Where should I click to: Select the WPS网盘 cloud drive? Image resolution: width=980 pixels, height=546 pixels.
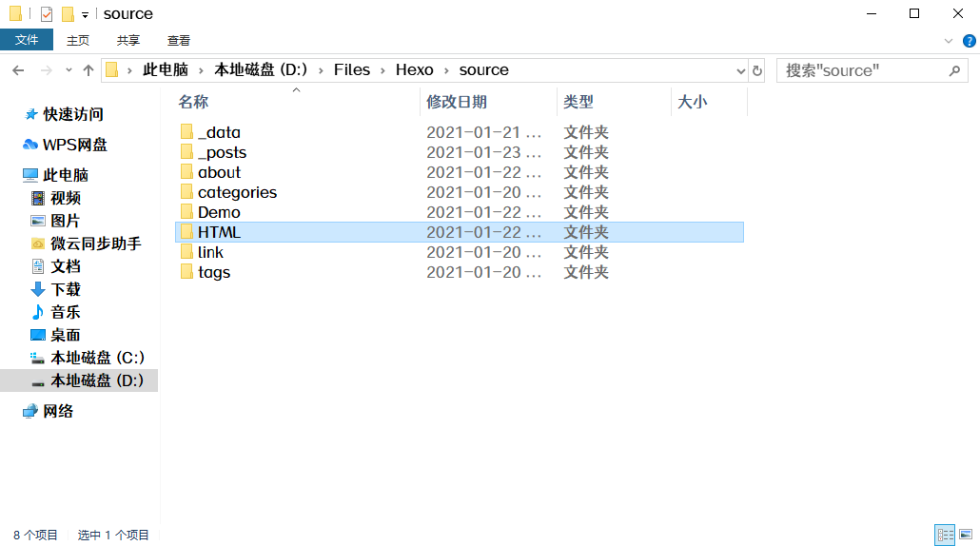pos(65,145)
